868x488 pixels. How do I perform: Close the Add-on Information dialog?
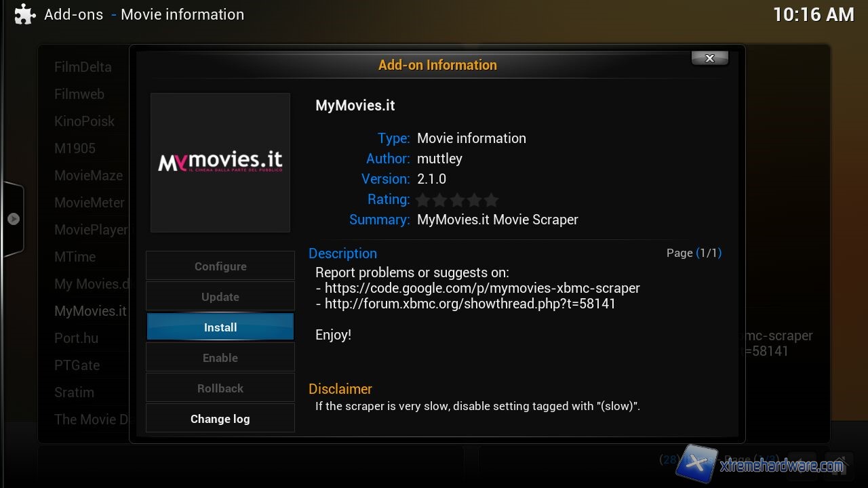tap(709, 58)
